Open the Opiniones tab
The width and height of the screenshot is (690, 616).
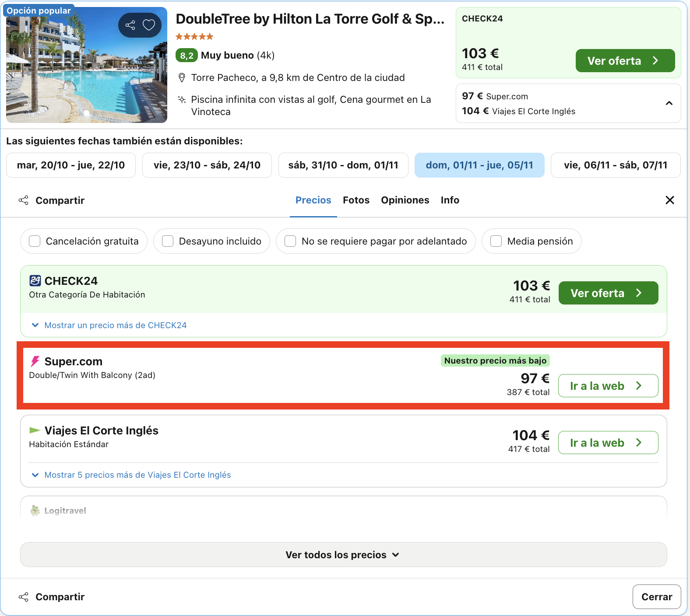(x=405, y=200)
